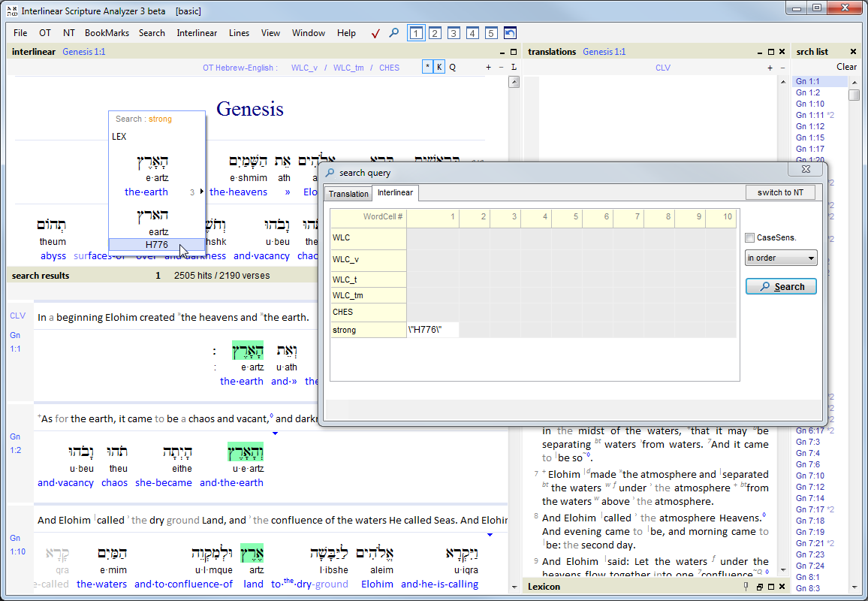Open search with the magnifier toolbar icon
Screen dimensions: 868x601
(x=393, y=33)
